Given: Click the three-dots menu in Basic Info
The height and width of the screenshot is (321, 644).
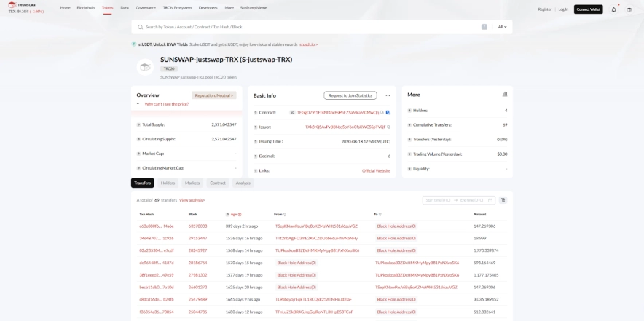Looking at the screenshot, I should (x=388, y=95).
